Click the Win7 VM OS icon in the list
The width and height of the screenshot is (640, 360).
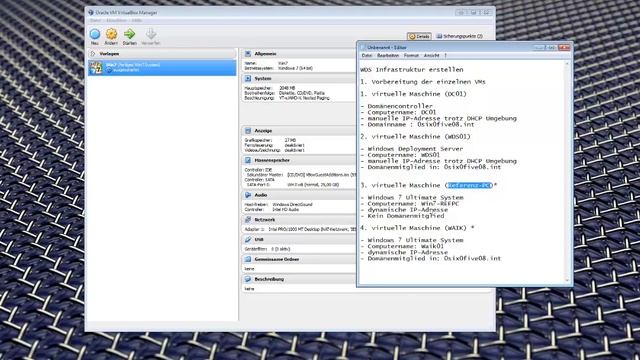[x=96, y=67]
